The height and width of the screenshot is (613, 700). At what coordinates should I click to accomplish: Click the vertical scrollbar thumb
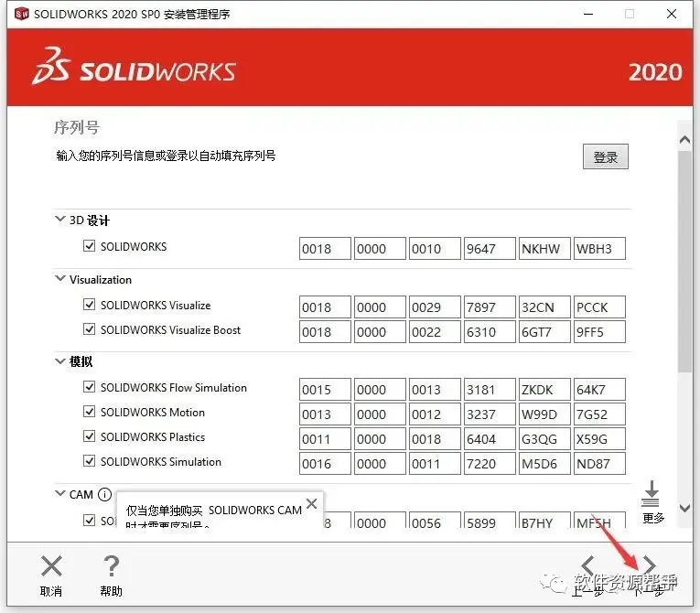684,261
